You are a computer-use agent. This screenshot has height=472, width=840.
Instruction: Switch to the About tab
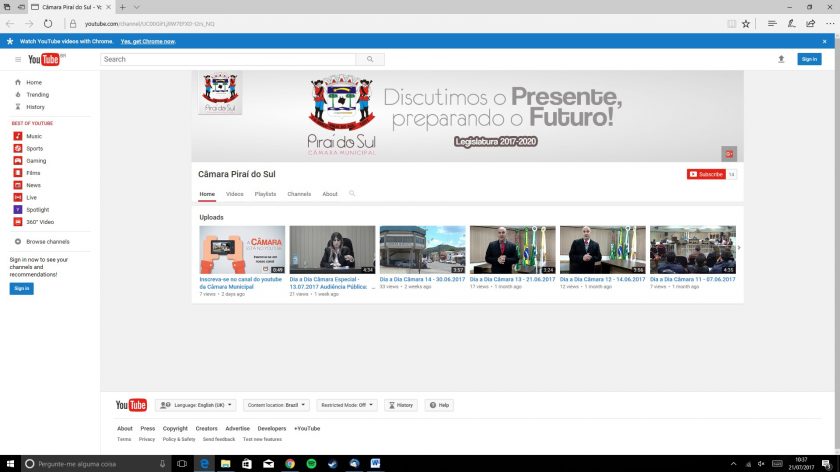(330, 194)
